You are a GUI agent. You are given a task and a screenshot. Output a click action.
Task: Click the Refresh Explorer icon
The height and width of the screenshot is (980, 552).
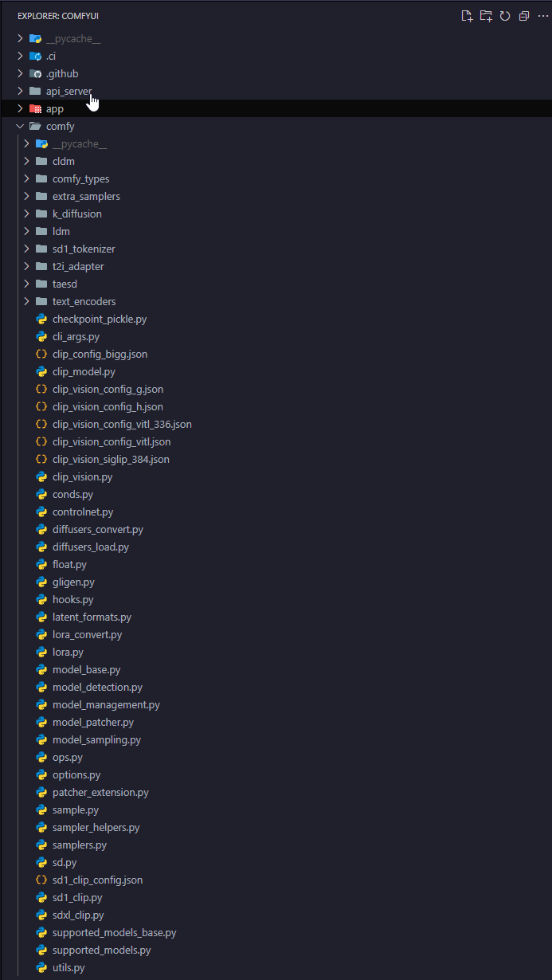[x=505, y=16]
